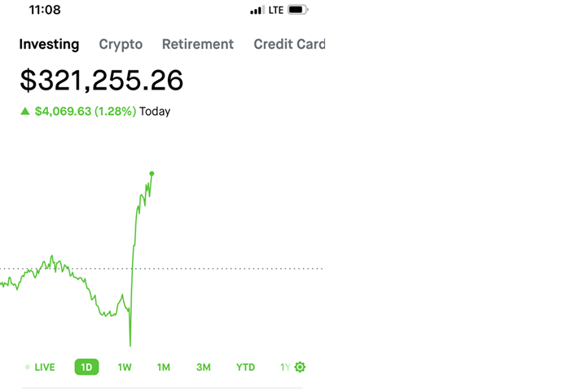Open the chart settings gear icon
The height and width of the screenshot is (392, 563).
click(x=300, y=367)
